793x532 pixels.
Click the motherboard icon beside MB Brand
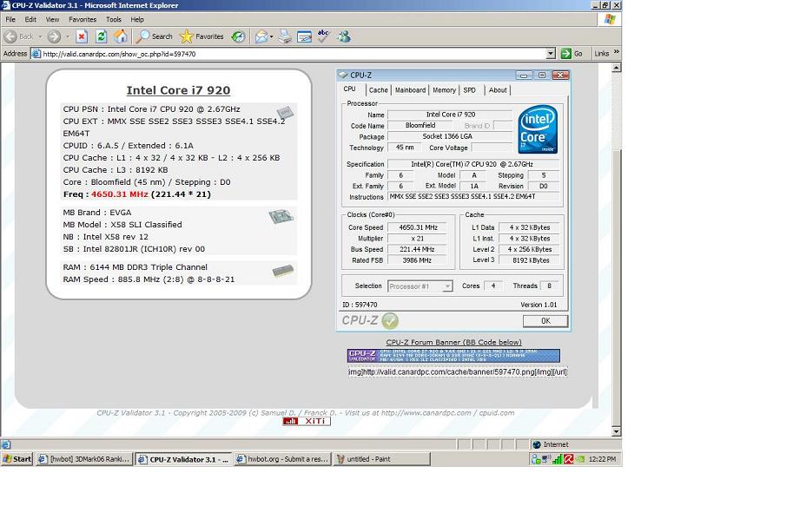coord(281,217)
